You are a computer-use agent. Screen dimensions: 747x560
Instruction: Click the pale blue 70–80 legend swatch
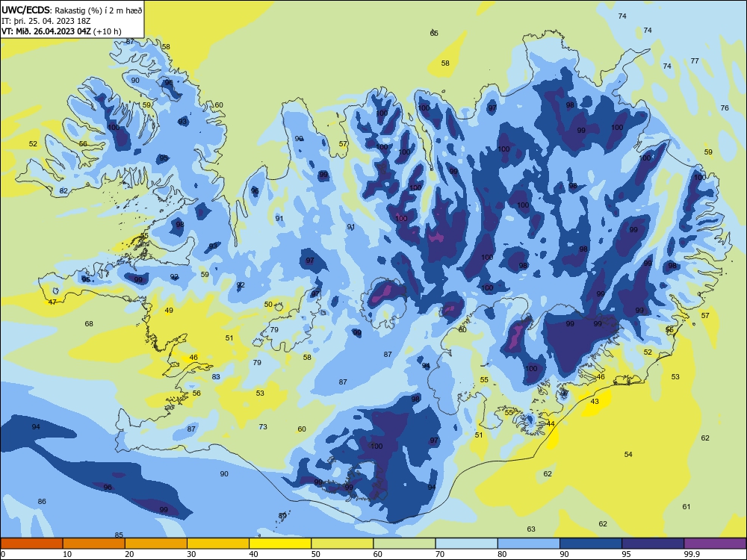coord(466,544)
